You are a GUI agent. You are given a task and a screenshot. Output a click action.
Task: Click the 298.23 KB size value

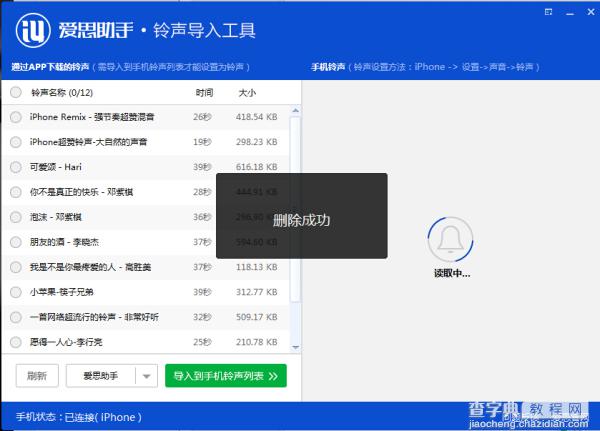coord(256,142)
